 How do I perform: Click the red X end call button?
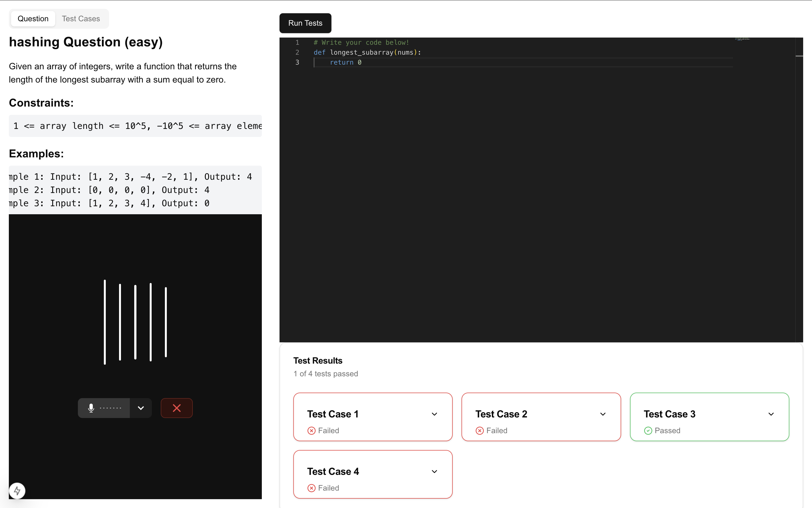[176, 408]
